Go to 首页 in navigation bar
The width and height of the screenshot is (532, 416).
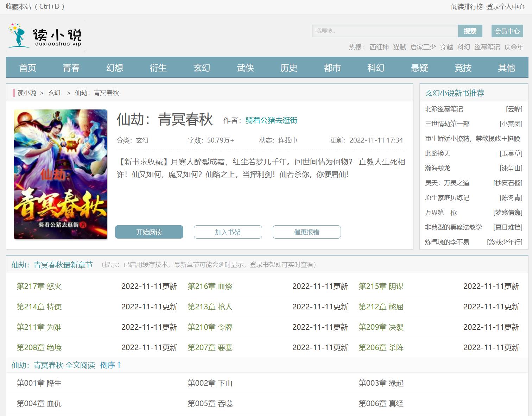pyautogui.click(x=28, y=68)
